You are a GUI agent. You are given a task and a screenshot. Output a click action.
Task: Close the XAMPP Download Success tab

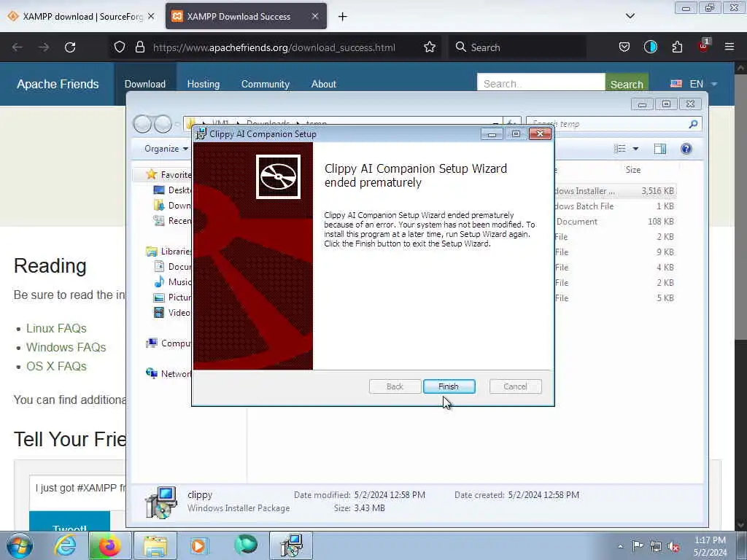(315, 16)
